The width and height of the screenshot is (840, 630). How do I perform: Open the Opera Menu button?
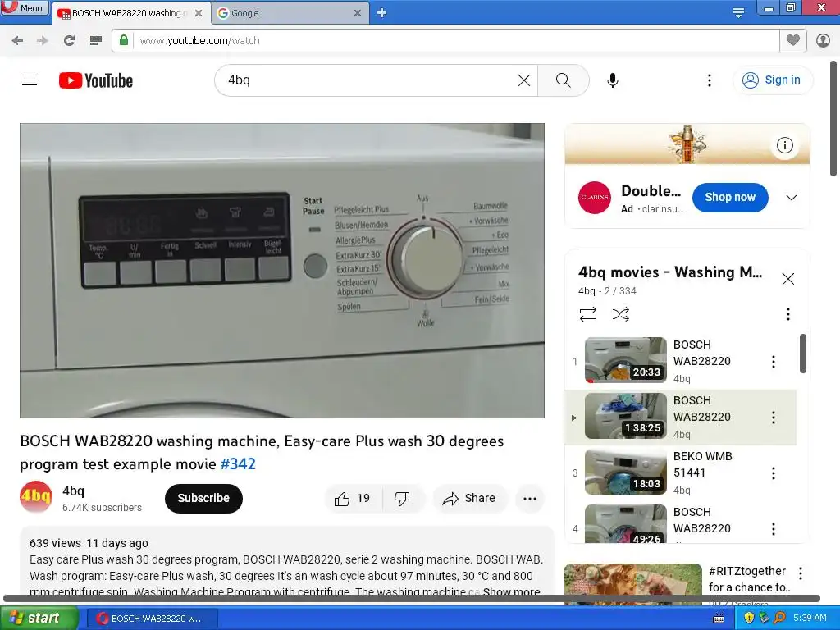tap(25, 8)
